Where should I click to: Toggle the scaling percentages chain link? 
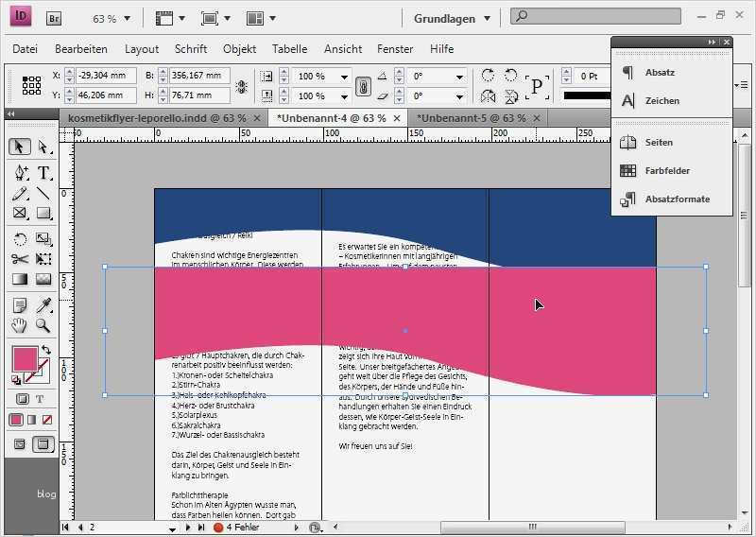pyautogui.click(x=363, y=87)
